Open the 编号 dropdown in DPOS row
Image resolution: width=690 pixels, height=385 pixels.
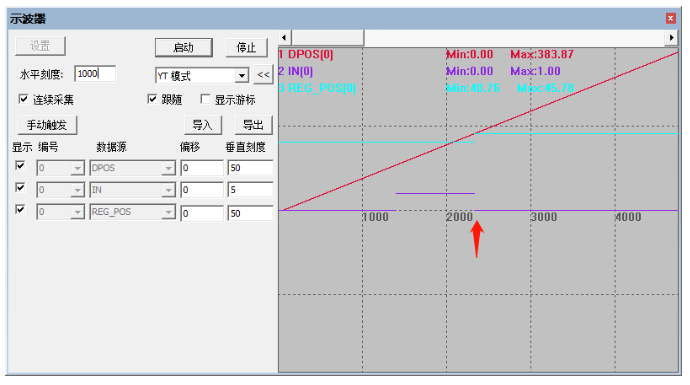[x=77, y=168]
